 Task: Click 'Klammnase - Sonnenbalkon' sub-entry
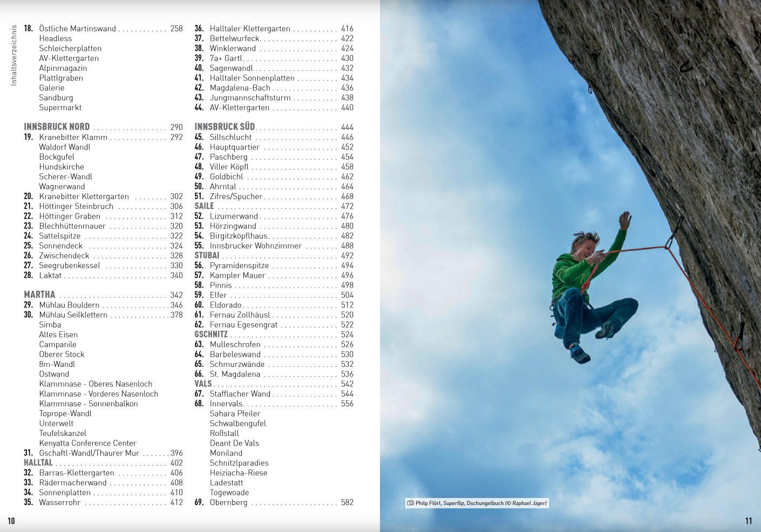[x=89, y=404]
